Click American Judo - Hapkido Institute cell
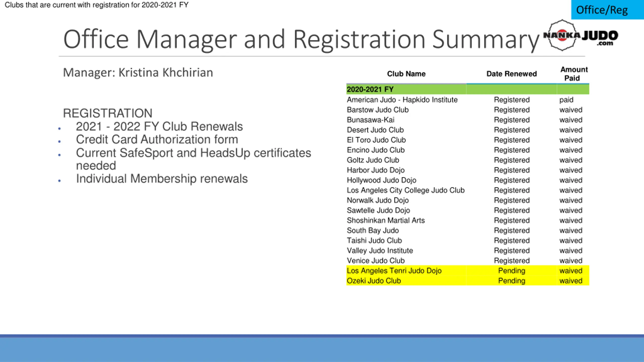The width and height of the screenshot is (644, 362). pos(402,100)
